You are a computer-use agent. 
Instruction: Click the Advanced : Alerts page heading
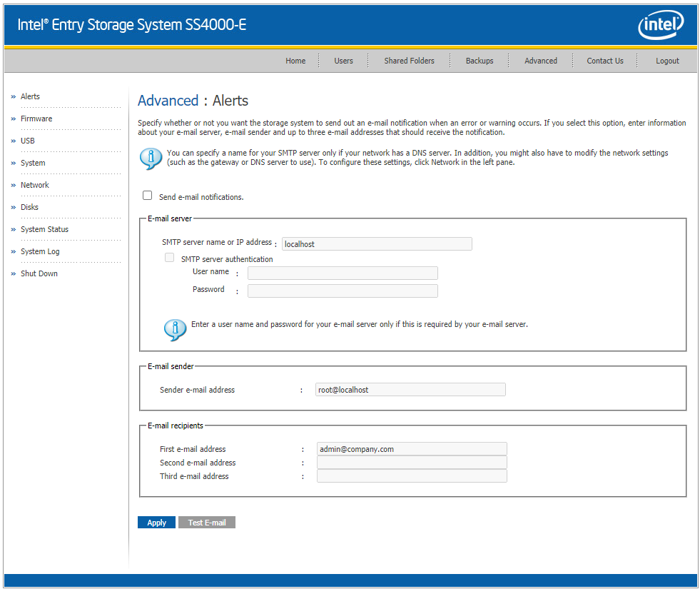tap(193, 101)
